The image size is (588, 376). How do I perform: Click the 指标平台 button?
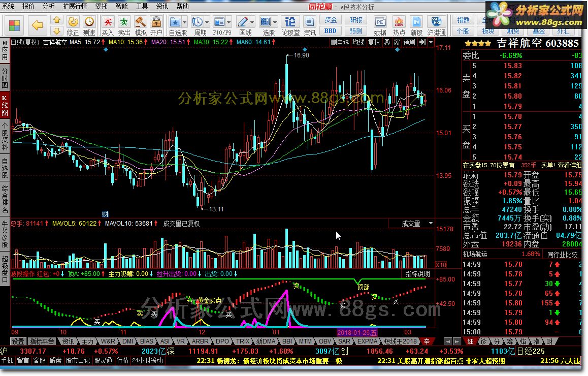(x=42, y=341)
